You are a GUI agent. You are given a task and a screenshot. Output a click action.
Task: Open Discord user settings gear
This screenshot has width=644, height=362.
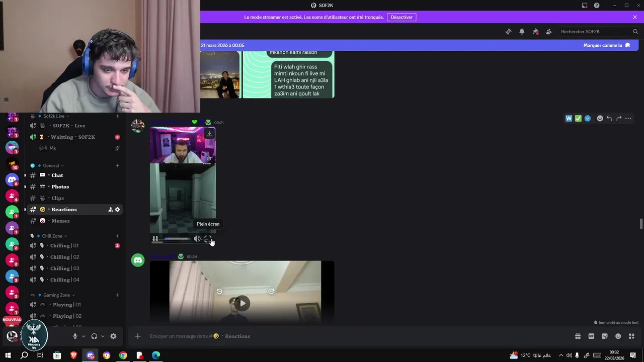pyautogui.click(x=113, y=336)
